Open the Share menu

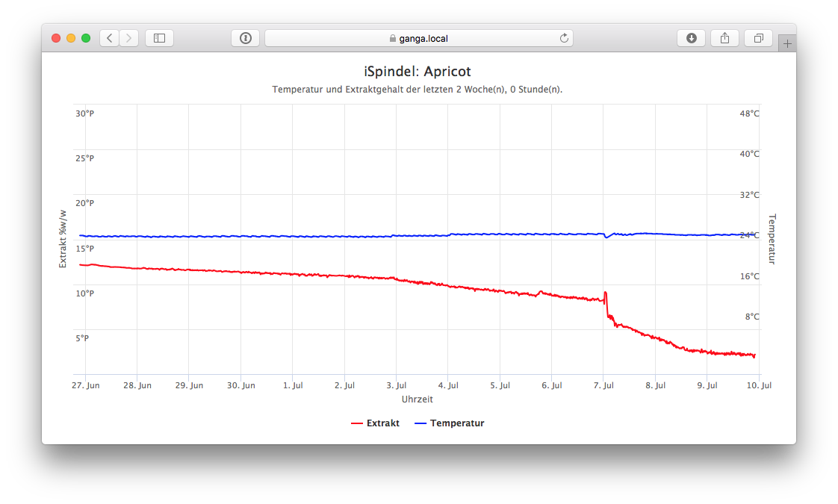[724, 38]
